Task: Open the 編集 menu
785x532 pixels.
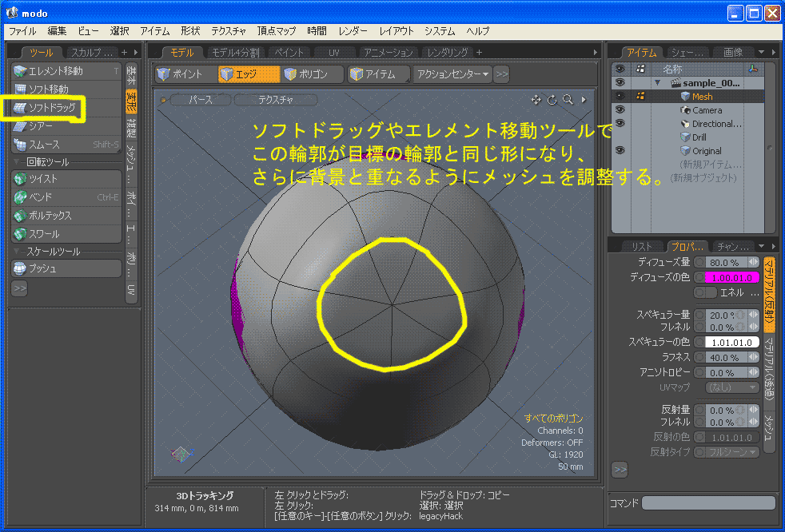Action: pos(57,31)
